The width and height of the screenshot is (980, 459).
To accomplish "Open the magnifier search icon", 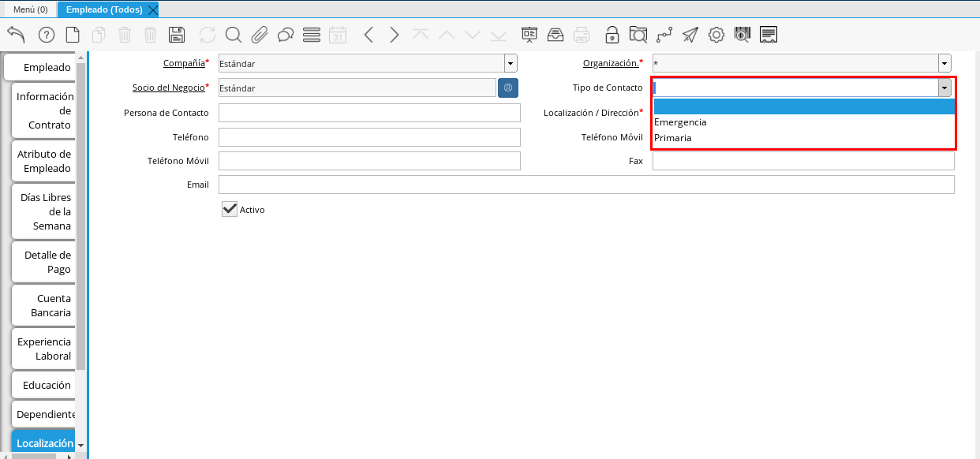I will 233,35.
